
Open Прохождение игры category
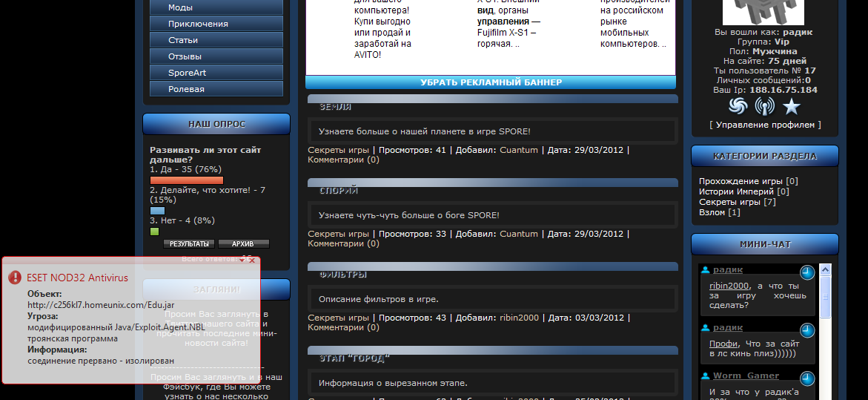coord(740,181)
